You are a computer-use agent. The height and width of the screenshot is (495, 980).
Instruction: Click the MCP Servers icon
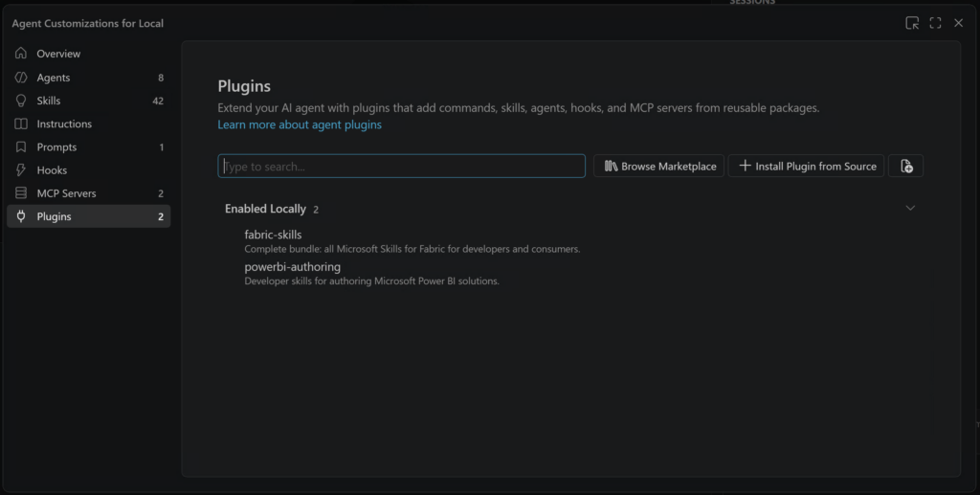[x=21, y=193]
